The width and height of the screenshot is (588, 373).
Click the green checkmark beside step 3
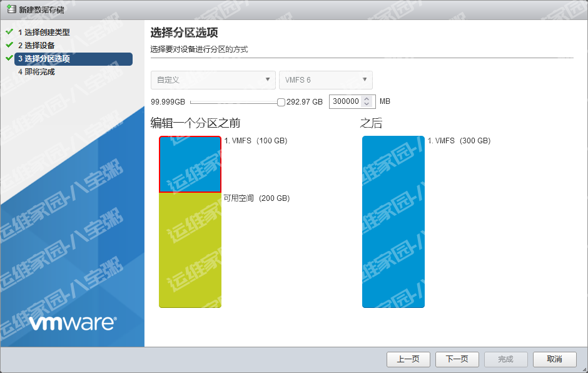(9, 58)
